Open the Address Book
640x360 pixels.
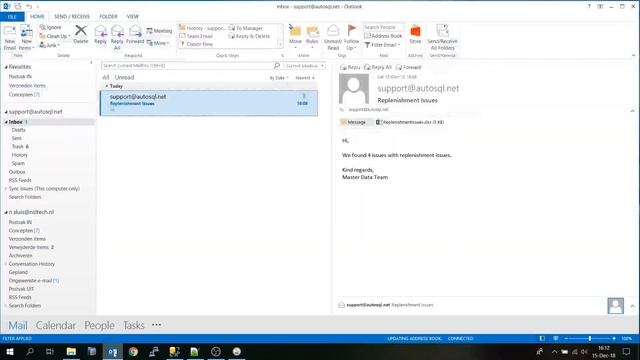383,36
